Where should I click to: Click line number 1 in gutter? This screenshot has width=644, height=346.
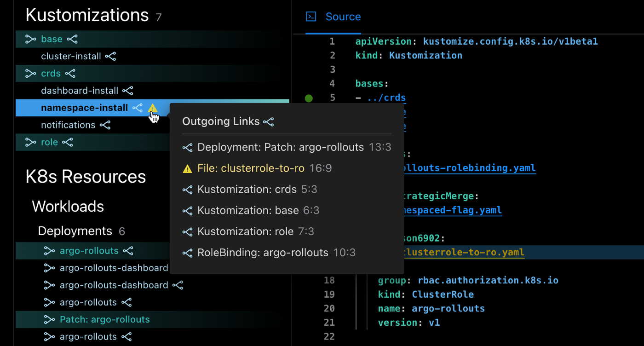tap(332, 41)
